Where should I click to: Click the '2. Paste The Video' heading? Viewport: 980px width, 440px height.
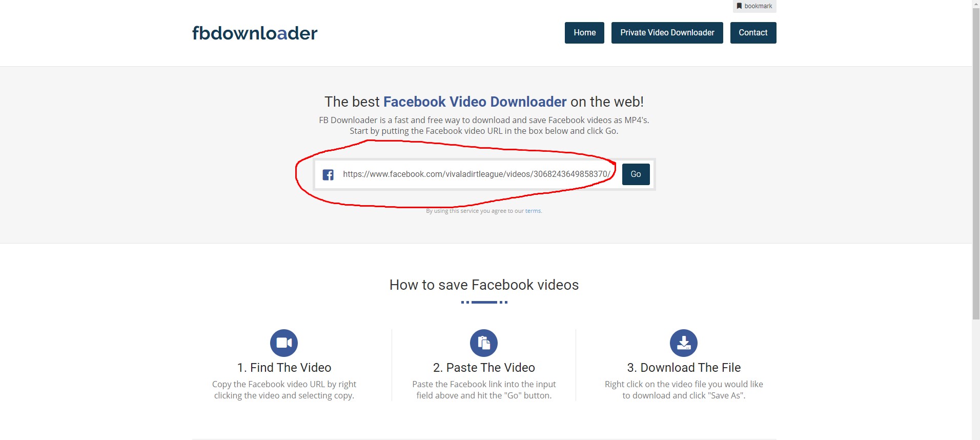(x=484, y=368)
